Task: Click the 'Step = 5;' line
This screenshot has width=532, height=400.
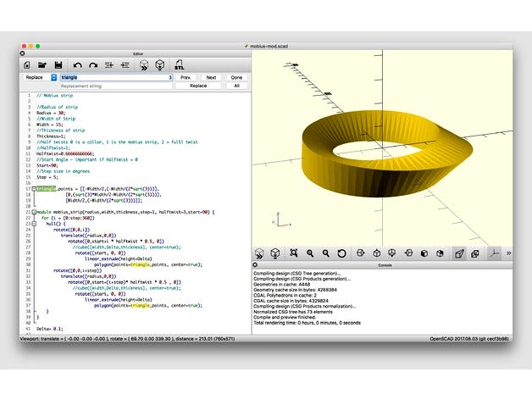Action: (x=47, y=177)
